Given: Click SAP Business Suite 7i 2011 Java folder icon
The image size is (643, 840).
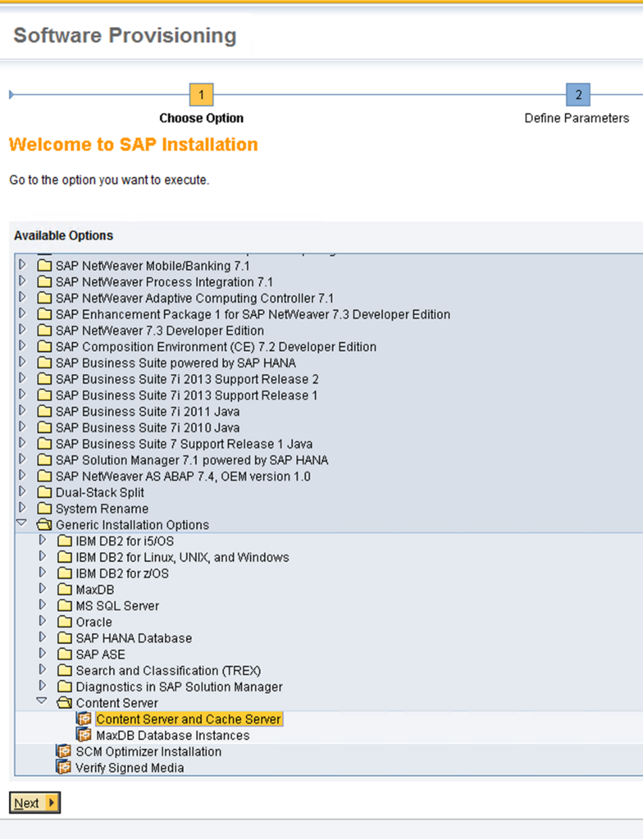Looking at the screenshot, I should pos(45,411).
